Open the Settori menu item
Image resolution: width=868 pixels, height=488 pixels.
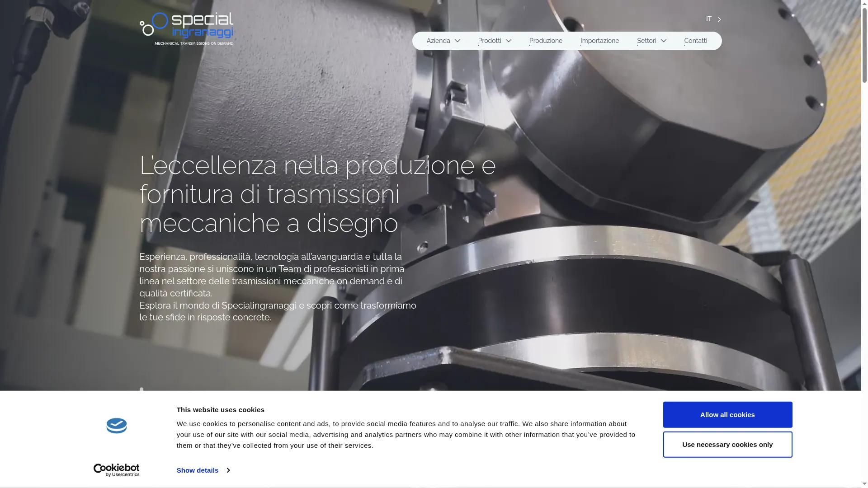pos(646,41)
